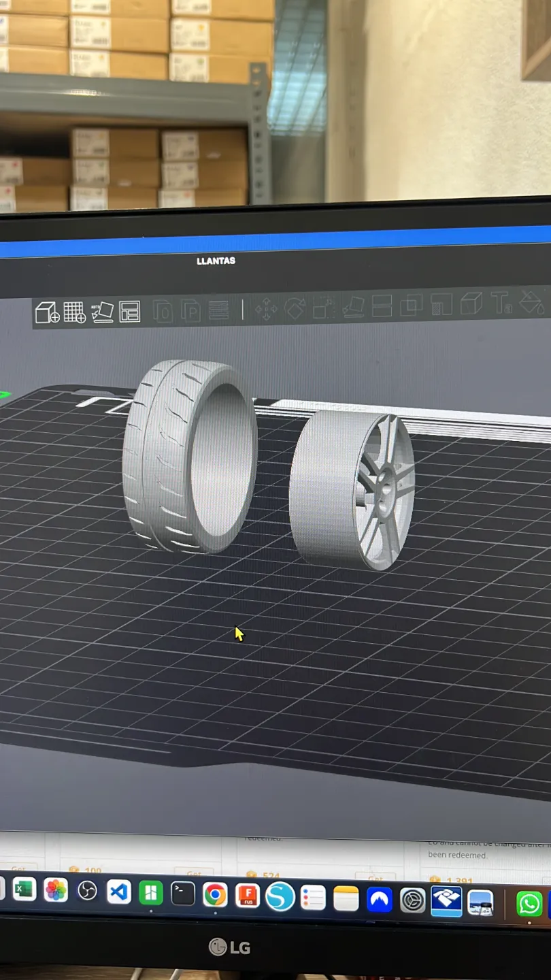Open Photos from the dock
551x980 pixels.
(x=56, y=890)
